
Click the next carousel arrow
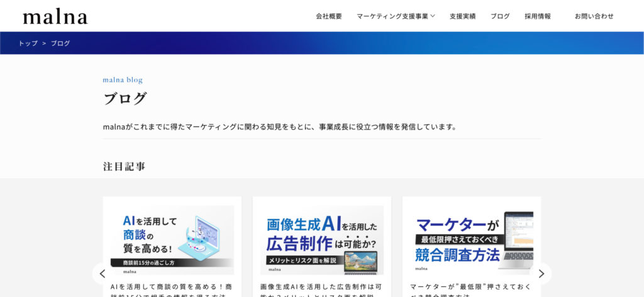coord(541,274)
